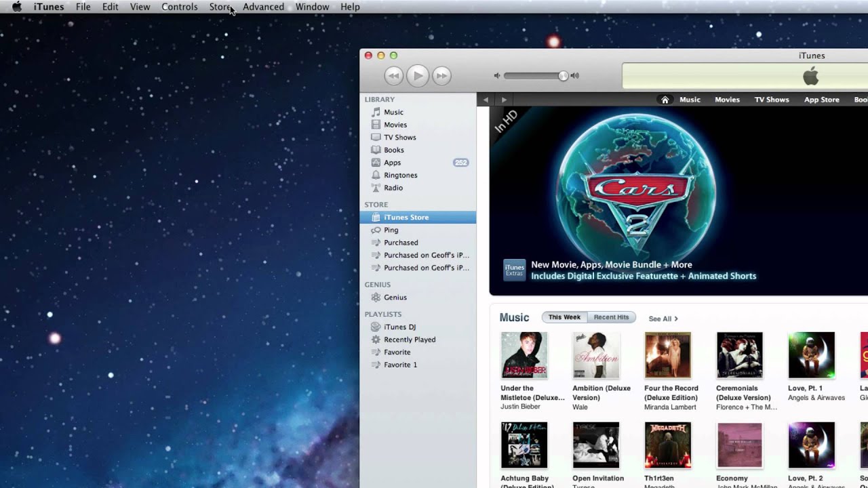The image size is (868, 488).
Task: Open Ceremonials album cover
Action: [x=740, y=355]
